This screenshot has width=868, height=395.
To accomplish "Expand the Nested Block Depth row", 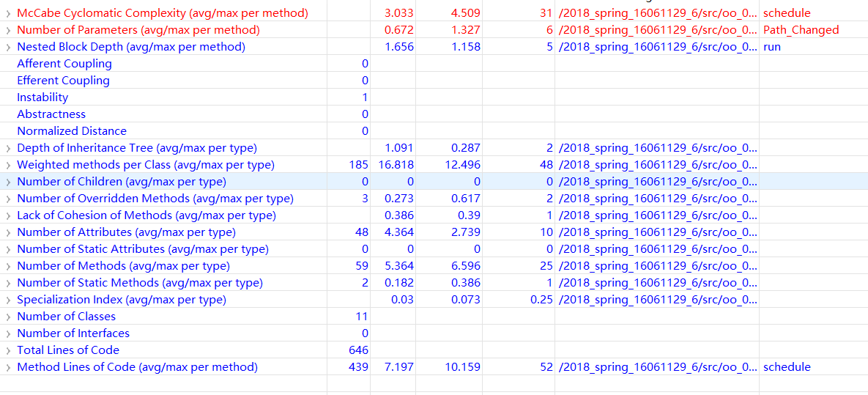I will click(8, 47).
